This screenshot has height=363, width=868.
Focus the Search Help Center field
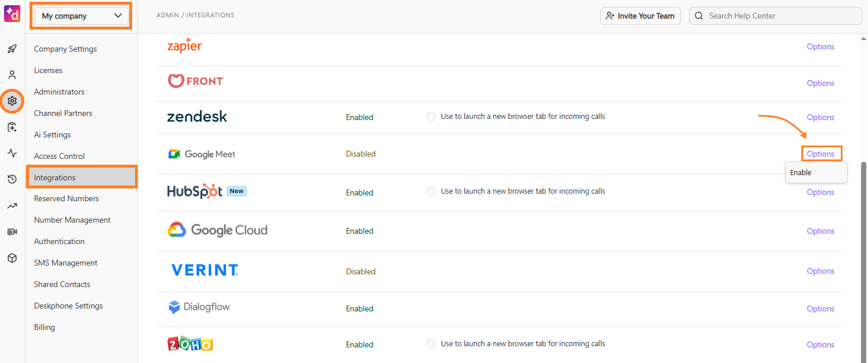[x=775, y=16]
